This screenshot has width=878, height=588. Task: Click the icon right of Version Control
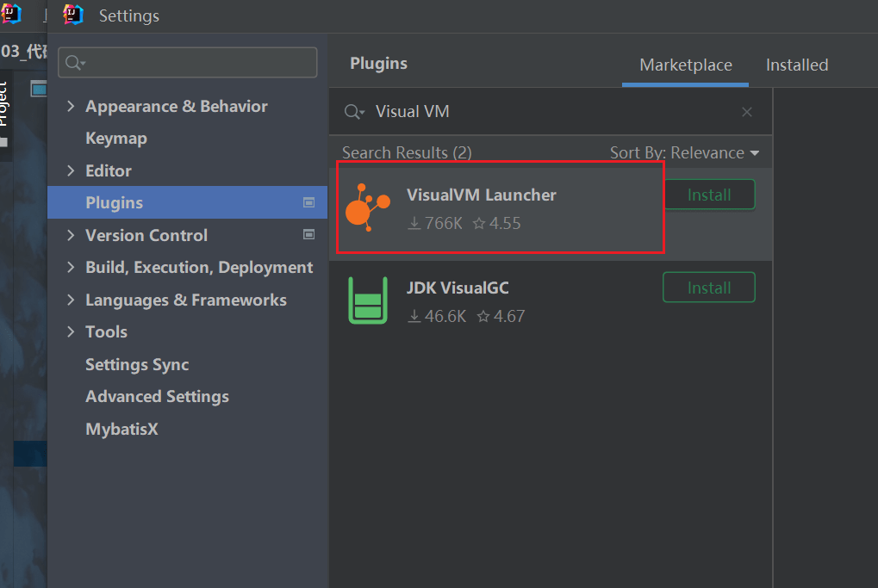tap(309, 235)
